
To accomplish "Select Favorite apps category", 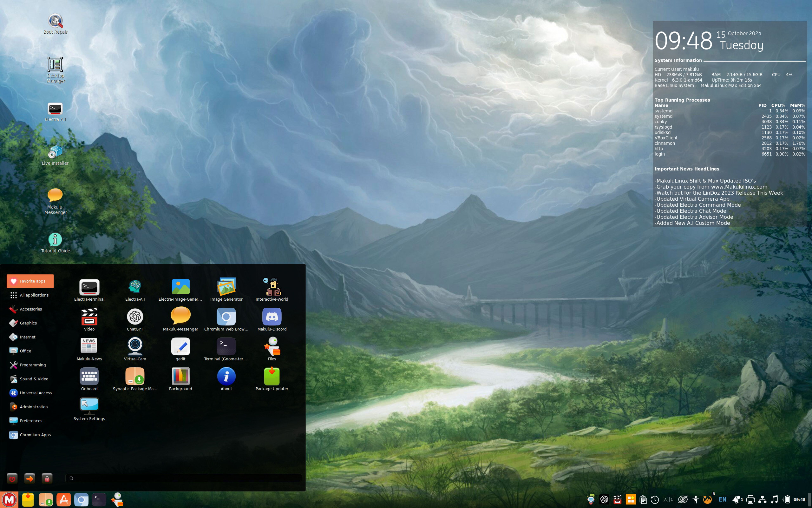I will coord(30,281).
